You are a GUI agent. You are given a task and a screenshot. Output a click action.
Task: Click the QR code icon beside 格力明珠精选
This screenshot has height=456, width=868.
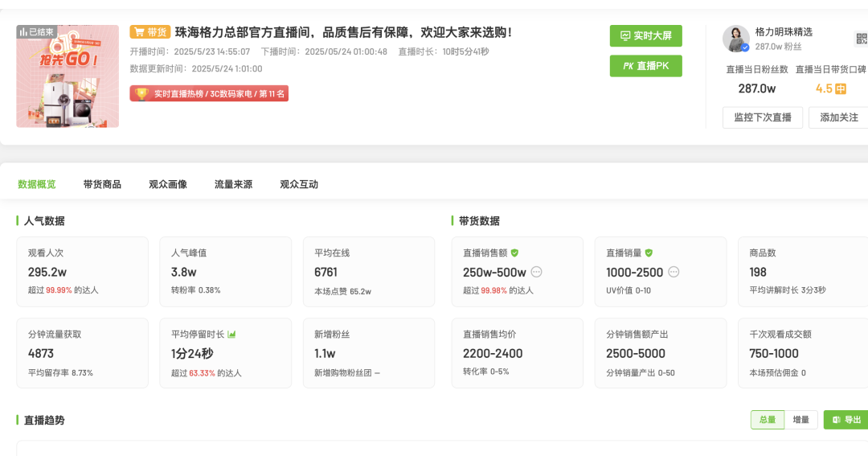click(861, 39)
